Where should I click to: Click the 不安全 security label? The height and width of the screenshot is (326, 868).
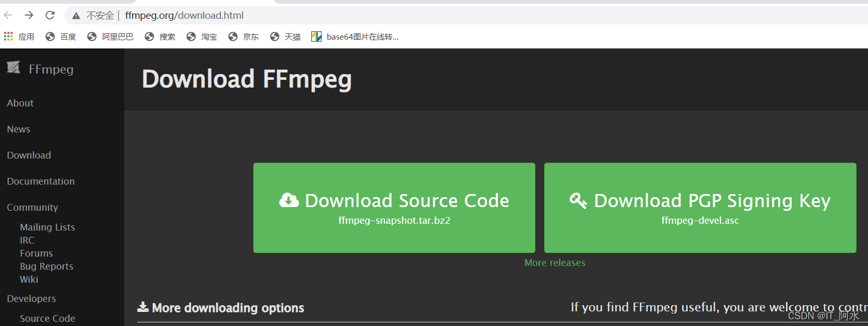[100, 16]
